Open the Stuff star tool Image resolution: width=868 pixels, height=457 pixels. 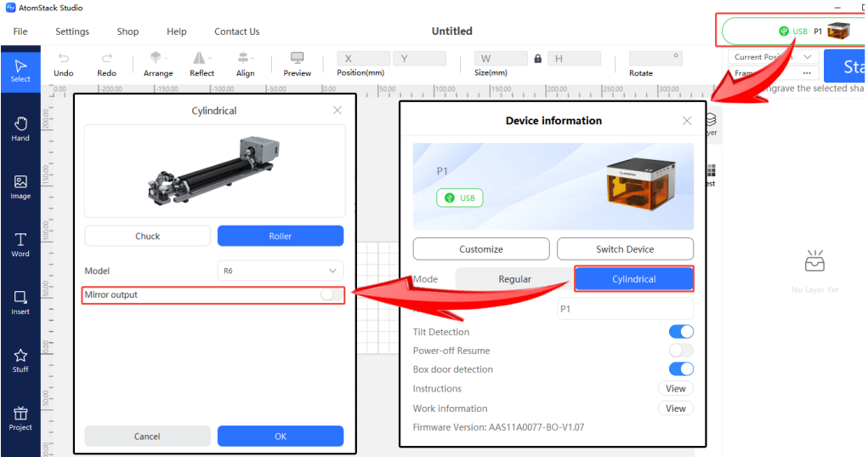[20, 361]
